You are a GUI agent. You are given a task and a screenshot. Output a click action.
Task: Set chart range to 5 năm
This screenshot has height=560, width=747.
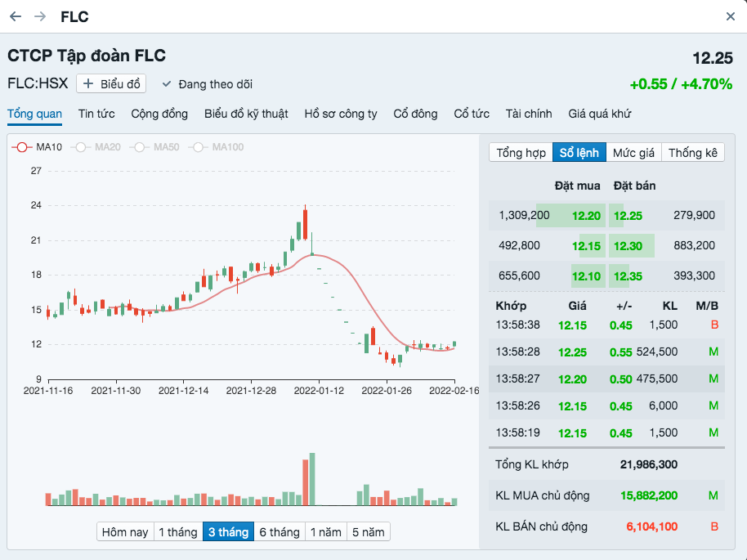[369, 532]
